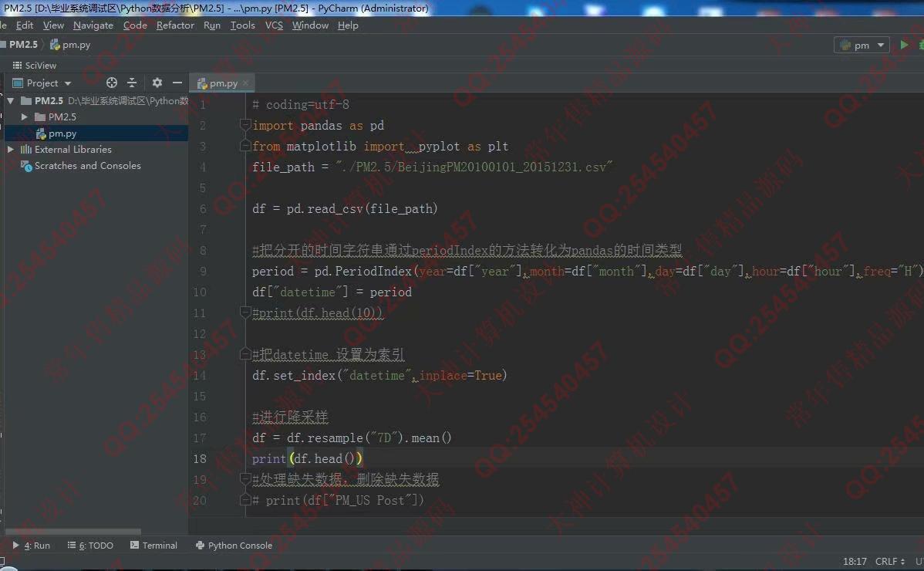The width and height of the screenshot is (924, 571).
Task: Open the pm run configuration dropdown
Action: pyautogui.click(x=862, y=46)
